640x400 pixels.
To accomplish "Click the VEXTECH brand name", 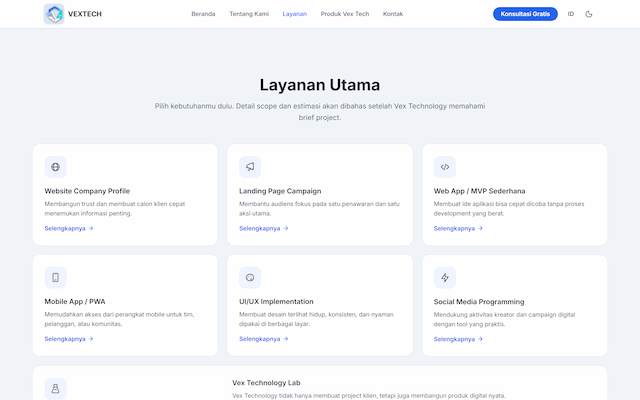I will tap(84, 14).
